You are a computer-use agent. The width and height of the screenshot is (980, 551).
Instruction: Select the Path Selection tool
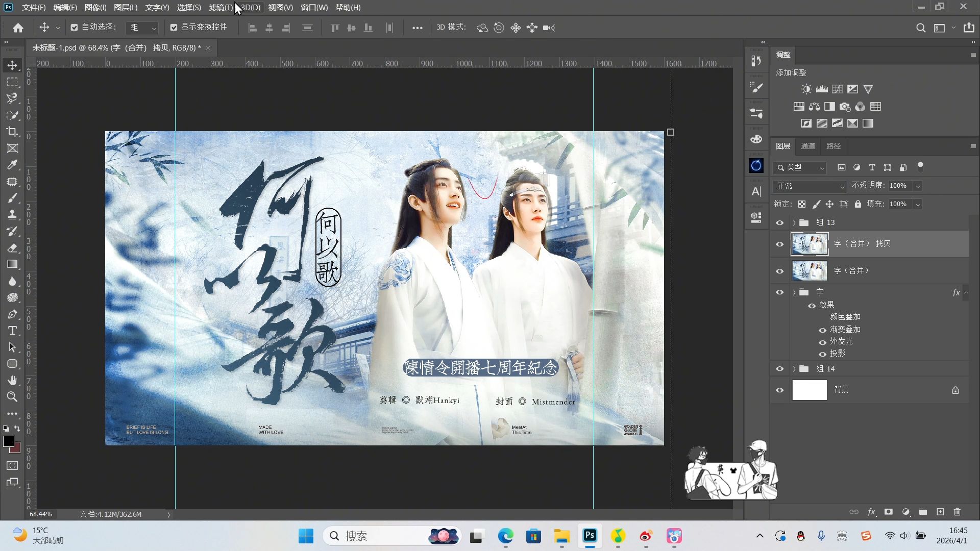coord(12,347)
